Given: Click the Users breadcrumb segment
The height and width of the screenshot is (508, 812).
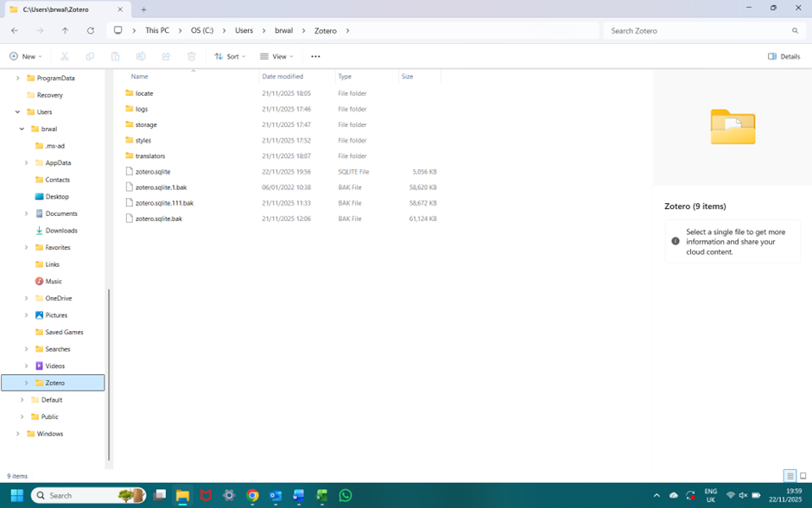Looking at the screenshot, I should tap(244, 30).
